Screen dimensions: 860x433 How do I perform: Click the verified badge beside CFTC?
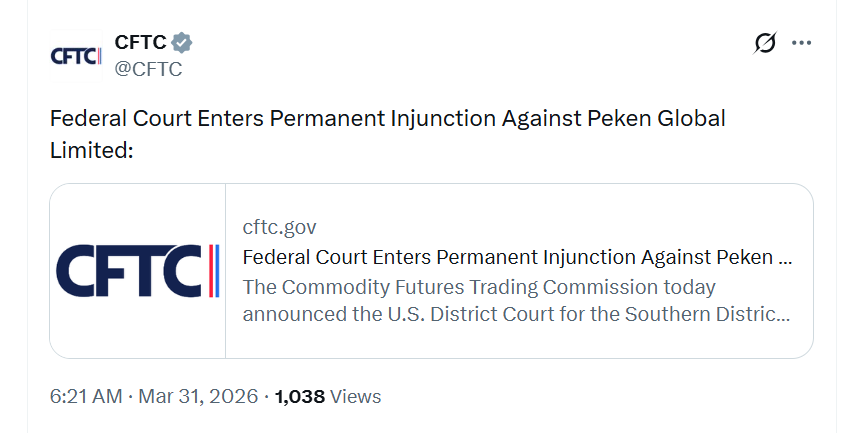point(182,43)
